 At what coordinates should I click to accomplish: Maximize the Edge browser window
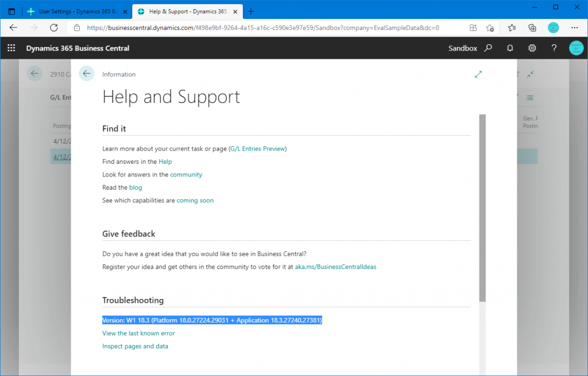click(x=556, y=7)
